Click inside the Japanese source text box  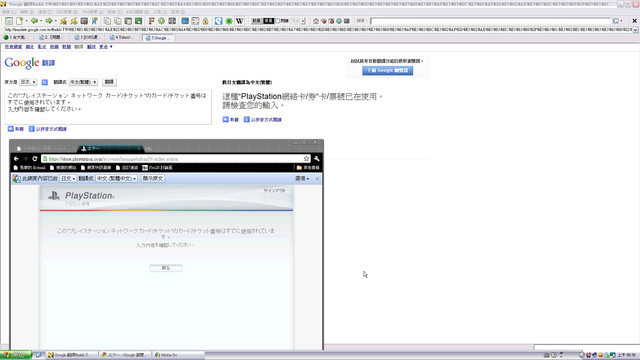click(x=108, y=107)
